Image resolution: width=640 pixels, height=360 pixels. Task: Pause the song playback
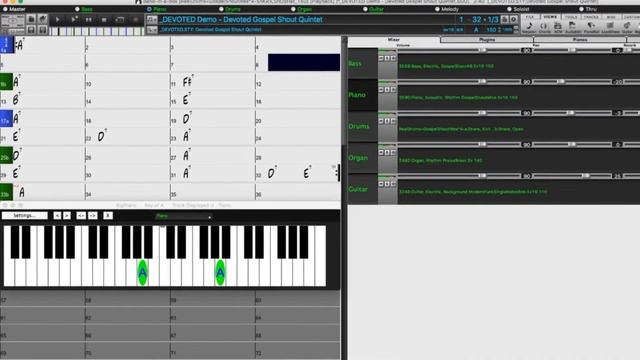coord(89,19)
